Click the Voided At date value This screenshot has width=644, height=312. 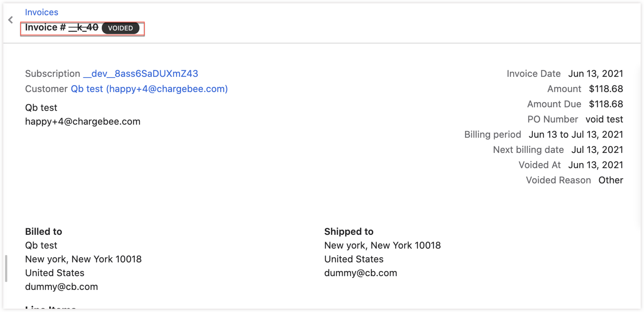595,165
